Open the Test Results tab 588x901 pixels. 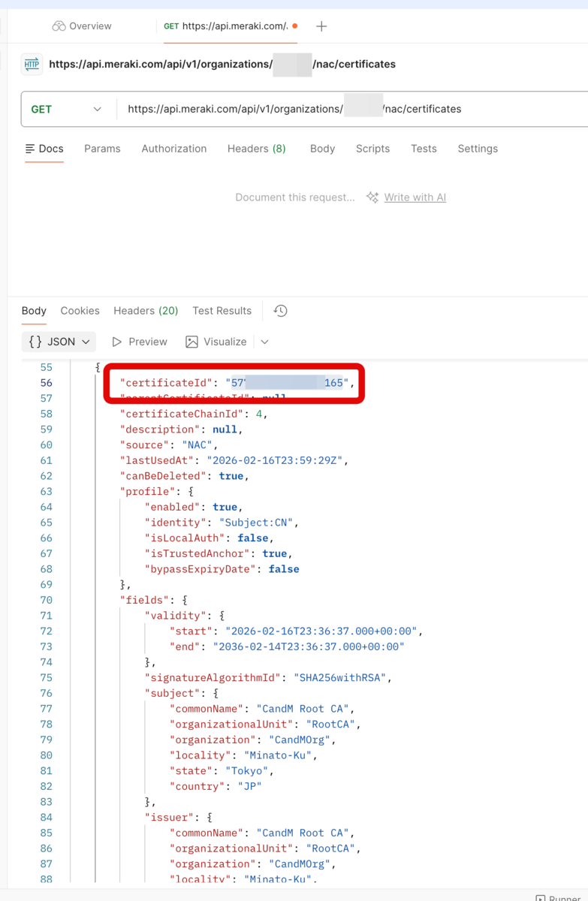(x=222, y=311)
